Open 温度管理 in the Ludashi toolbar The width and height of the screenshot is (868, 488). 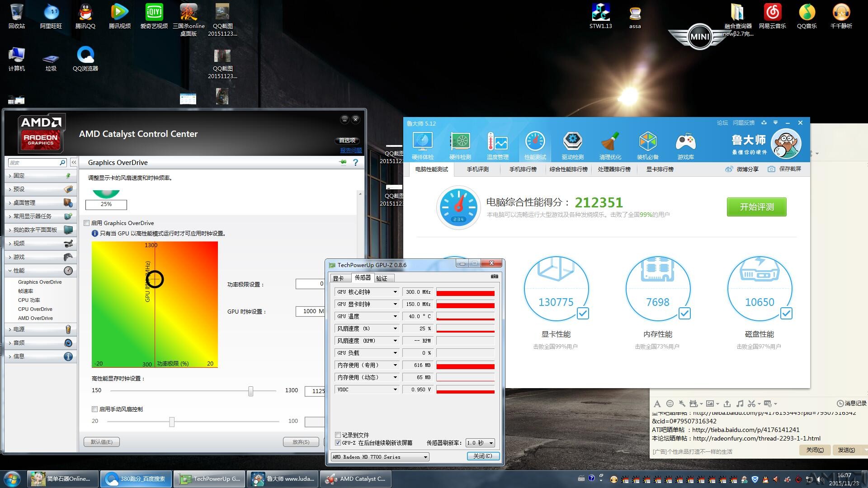point(498,145)
